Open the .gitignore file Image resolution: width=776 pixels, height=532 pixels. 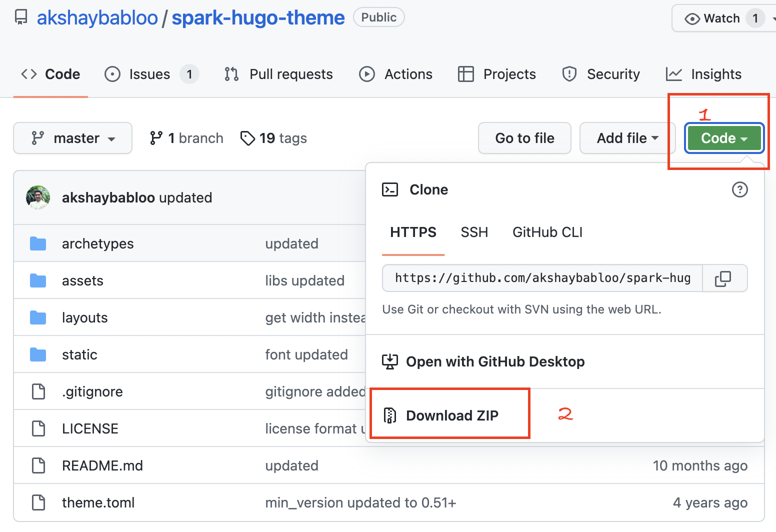[92, 391]
